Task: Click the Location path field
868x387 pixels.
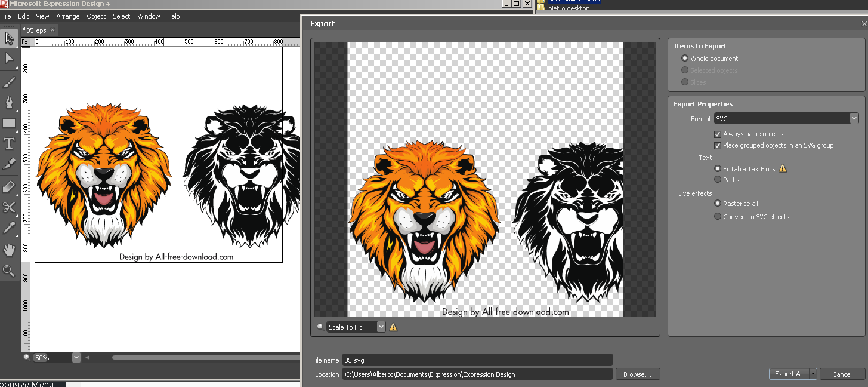Action: tap(477, 374)
